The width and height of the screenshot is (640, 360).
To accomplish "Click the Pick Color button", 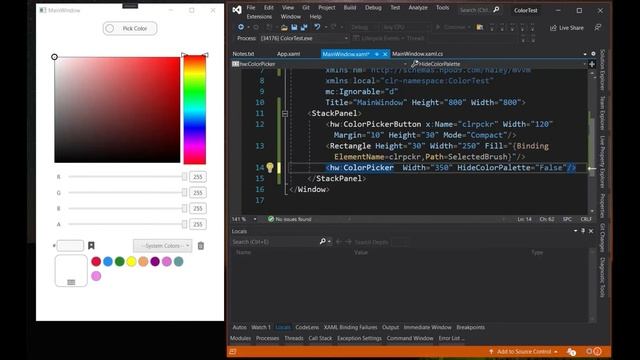I will [x=130, y=28].
